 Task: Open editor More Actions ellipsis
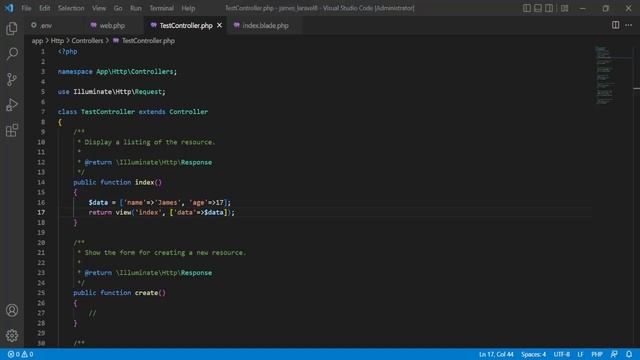[629, 25]
